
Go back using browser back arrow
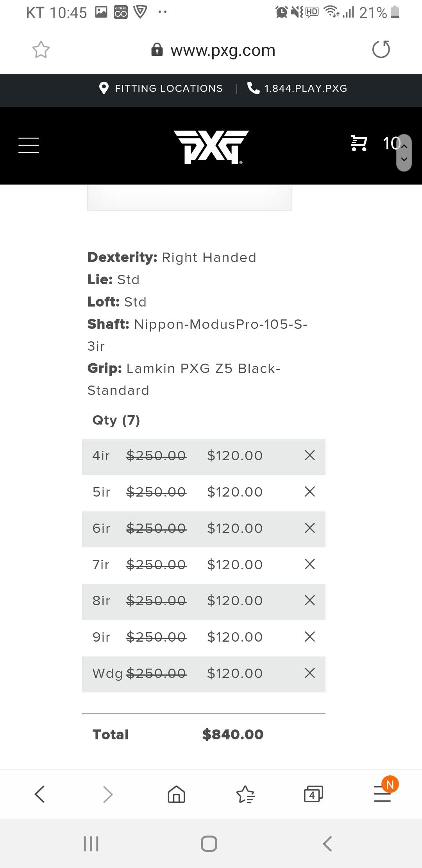pyautogui.click(x=40, y=794)
